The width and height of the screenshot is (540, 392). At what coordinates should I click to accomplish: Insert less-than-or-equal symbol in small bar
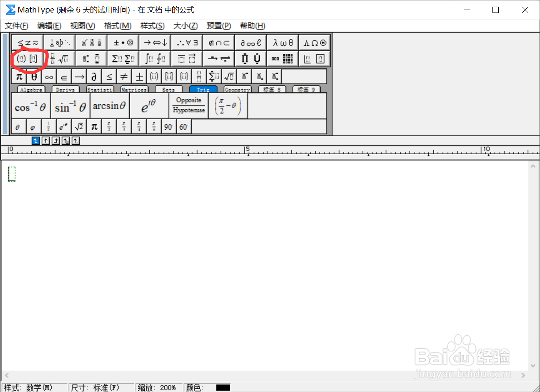109,77
